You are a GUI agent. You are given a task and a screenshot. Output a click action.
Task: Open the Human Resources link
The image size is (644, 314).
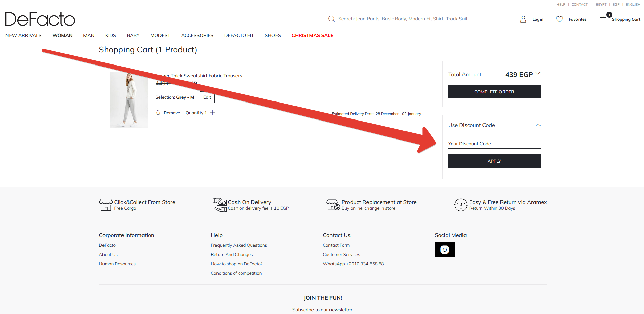tap(117, 264)
